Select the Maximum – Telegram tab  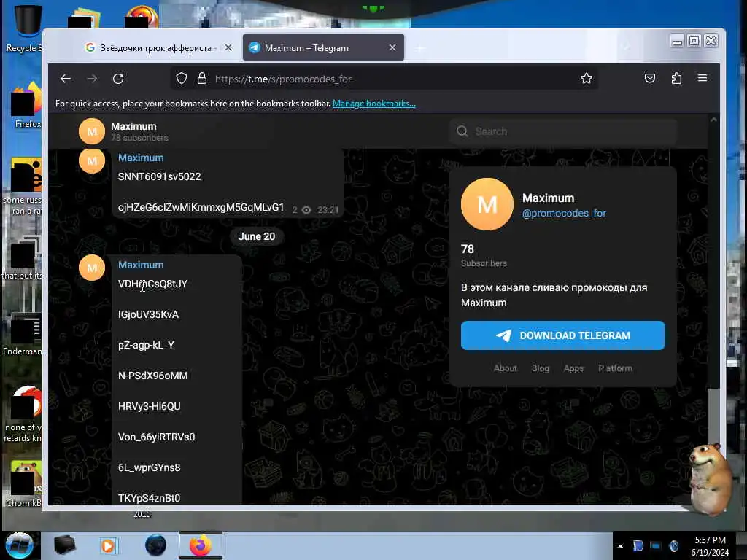pos(323,47)
